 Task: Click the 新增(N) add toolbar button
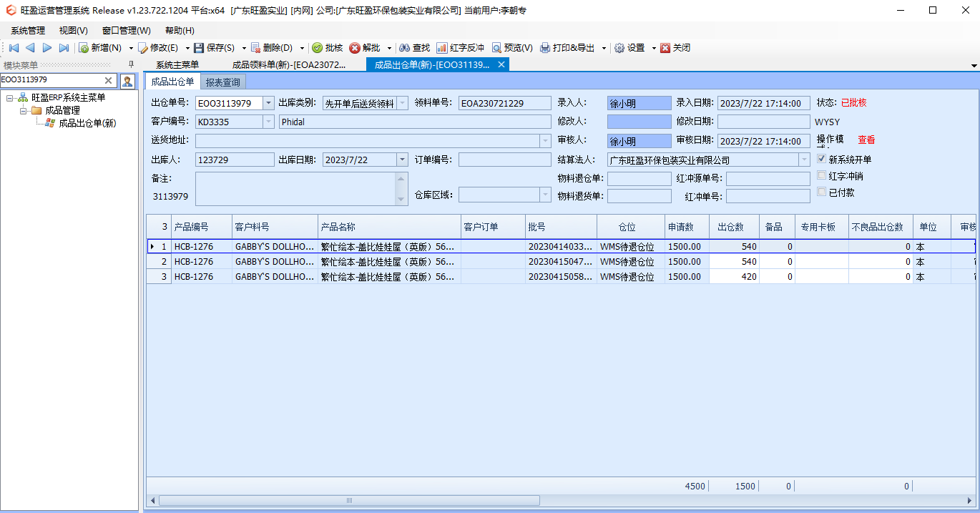click(x=100, y=48)
